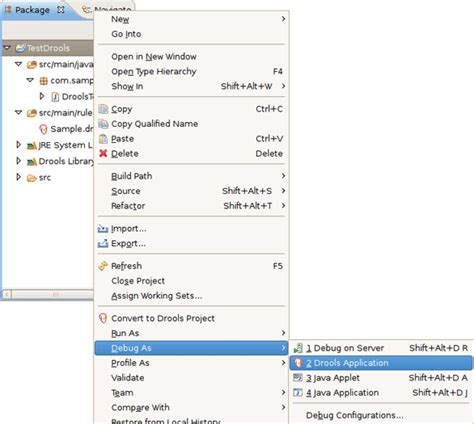
Task: Select Open in New Window
Action: (192, 57)
